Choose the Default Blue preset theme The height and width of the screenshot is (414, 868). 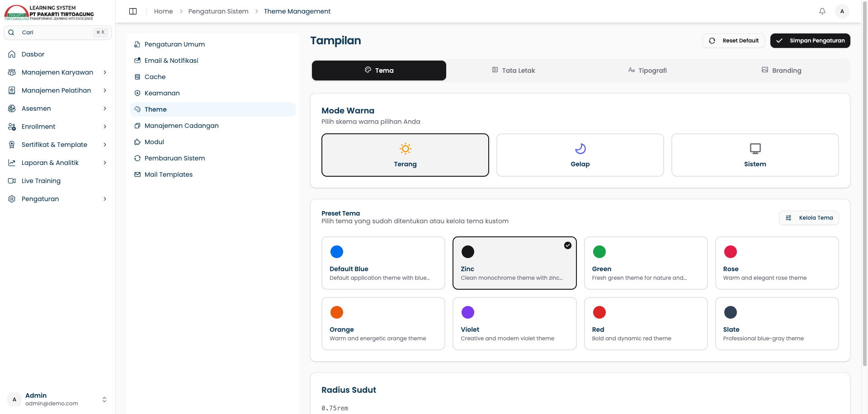[x=383, y=263]
